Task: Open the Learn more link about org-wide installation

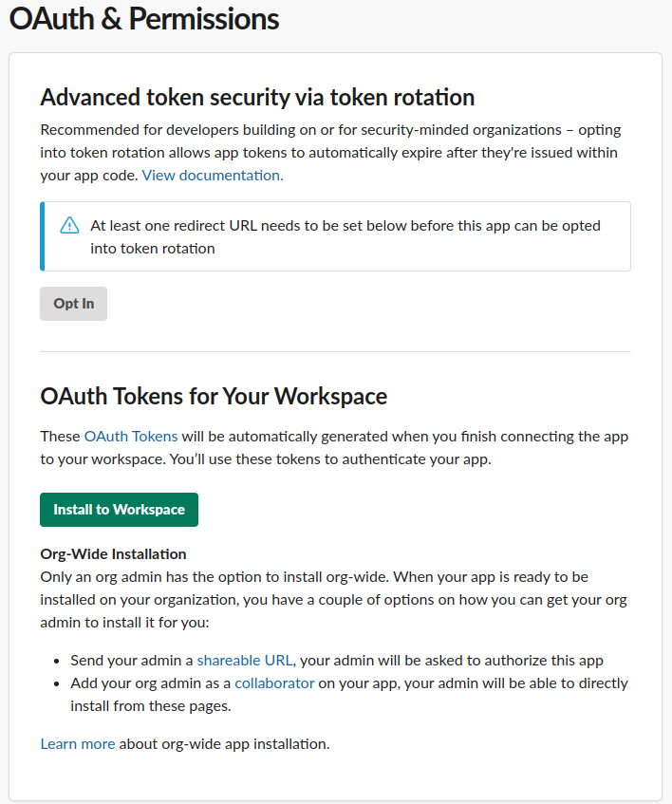Action: (x=77, y=743)
